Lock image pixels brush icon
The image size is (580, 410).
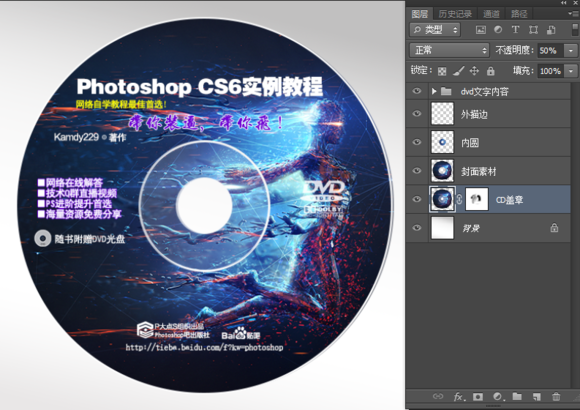[x=459, y=71]
